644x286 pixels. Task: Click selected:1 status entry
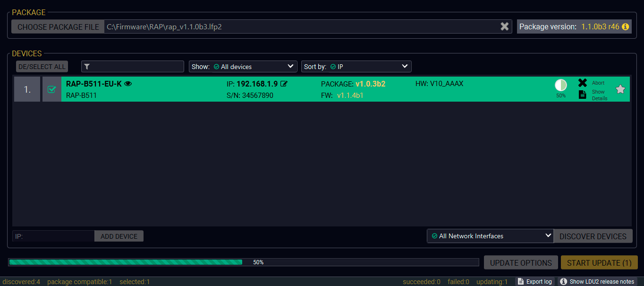[135, 282]
